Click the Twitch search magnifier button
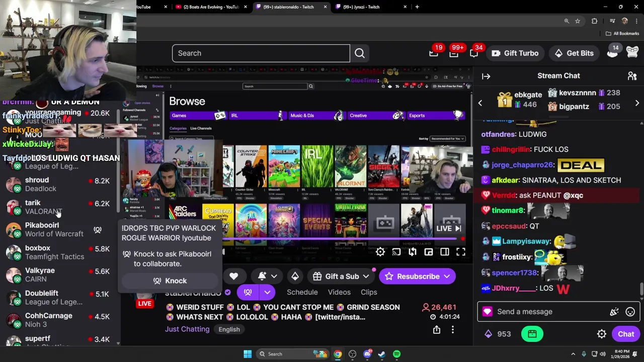 [359, 53]
